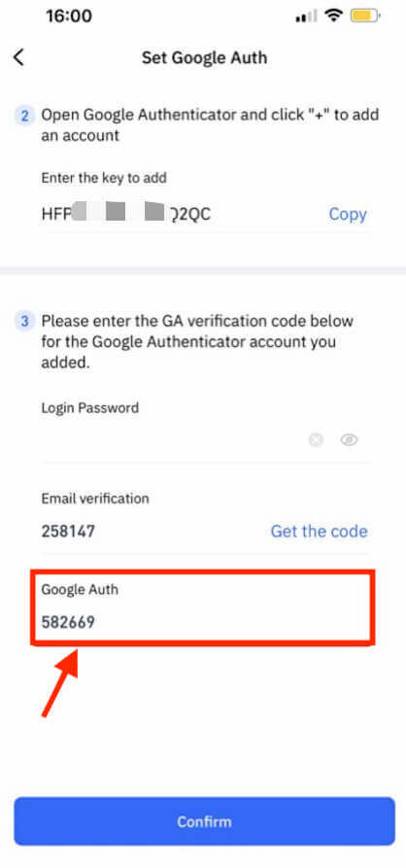Tap the step 2 number badge
This screenshot has height=868, width=406.
pos(25,117)
